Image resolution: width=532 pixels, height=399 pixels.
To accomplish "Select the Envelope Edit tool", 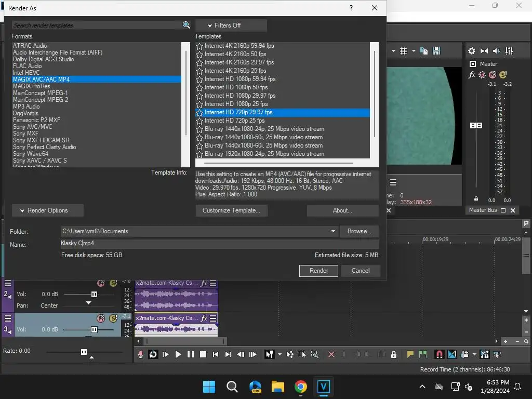I will pos(290,354).
